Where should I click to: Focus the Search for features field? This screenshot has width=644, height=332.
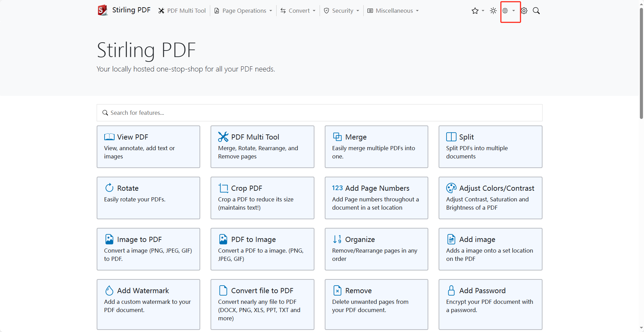click(320, 113)
